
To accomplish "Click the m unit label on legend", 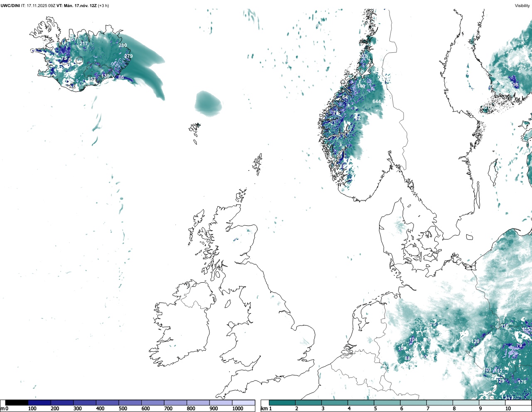I will click(2, 409).
